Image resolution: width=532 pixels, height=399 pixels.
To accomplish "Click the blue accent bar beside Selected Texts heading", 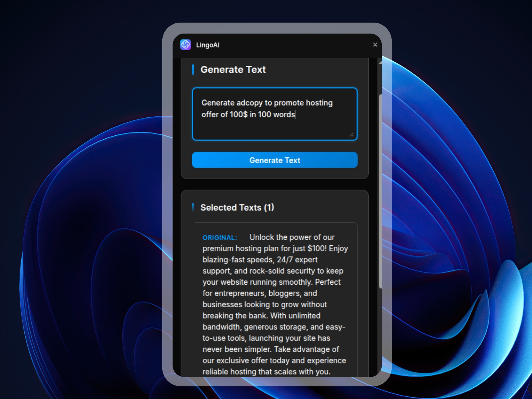I will pos(194,207).
